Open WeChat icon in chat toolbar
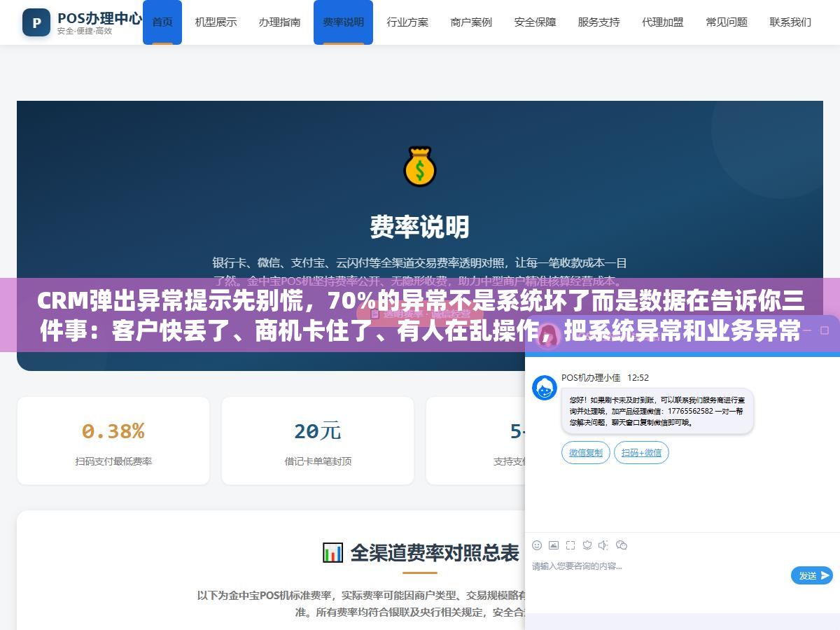 tap(622, 545)
